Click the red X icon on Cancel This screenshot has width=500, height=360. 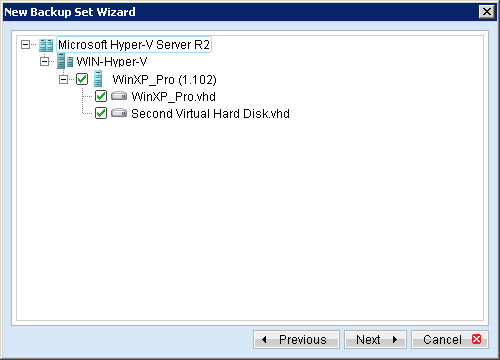coord(477,339)
